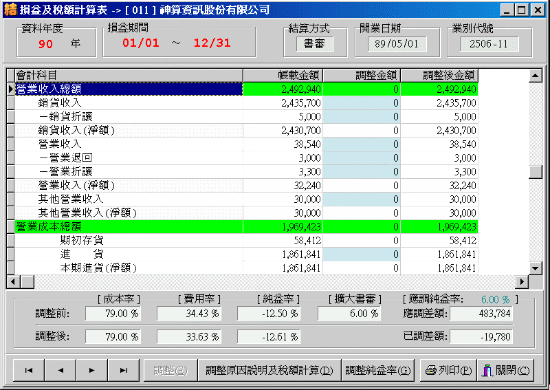550x390 pixels.
Task: Minimize the window
Action: pyautogui.click(x=507, y=10)
